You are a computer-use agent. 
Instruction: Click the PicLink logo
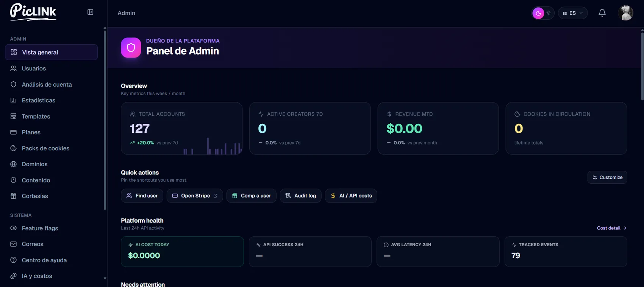coord(33,12)
